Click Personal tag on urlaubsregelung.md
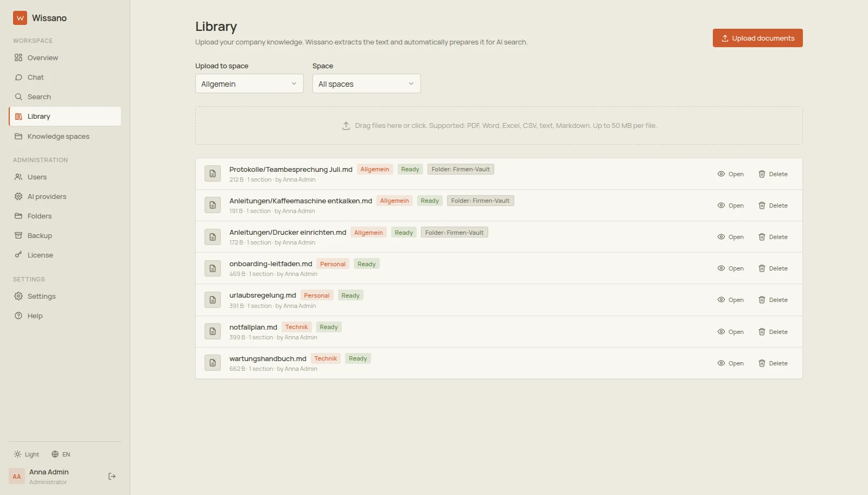 (317, 295)
